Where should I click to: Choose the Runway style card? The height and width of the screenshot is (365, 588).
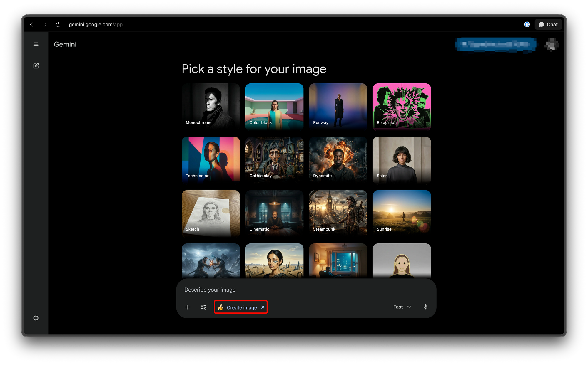click(x=338, y=107)
